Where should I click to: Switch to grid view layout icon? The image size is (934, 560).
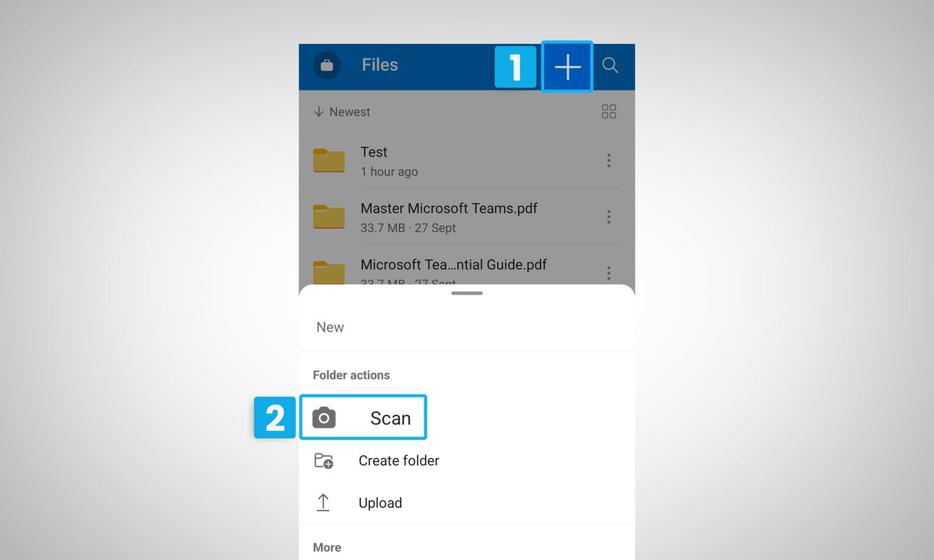pos(609,111)
